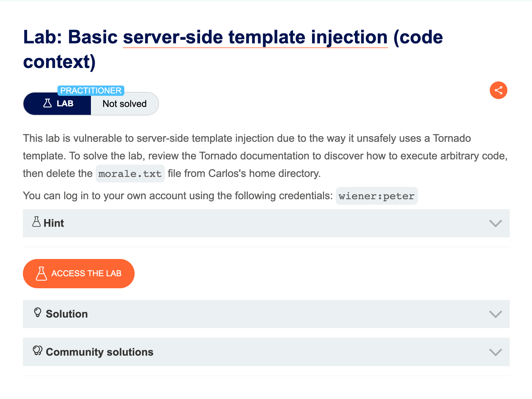Expand the Community solutions chevron
This screenshot has height=399, width=532.
(x=495, y=352)
